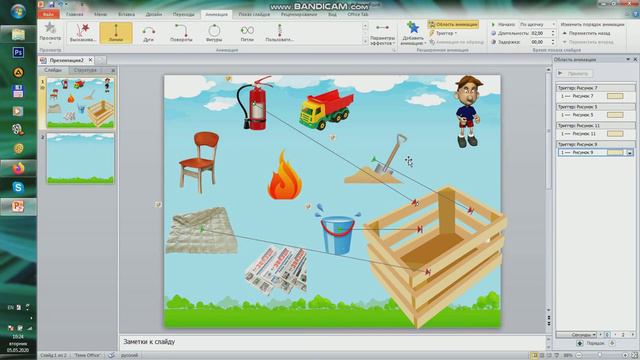Click the Normal view icon in the status bar
Image resolution: width=640 pixels, height=360 pixels.
click(x=534, y=356)
